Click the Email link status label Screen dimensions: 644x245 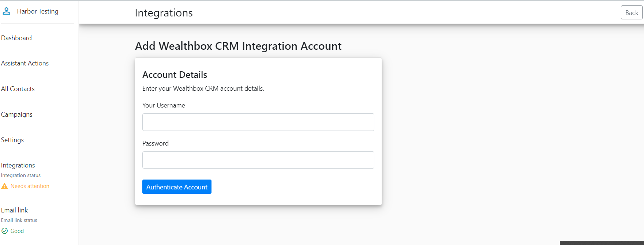pos(19,220)
